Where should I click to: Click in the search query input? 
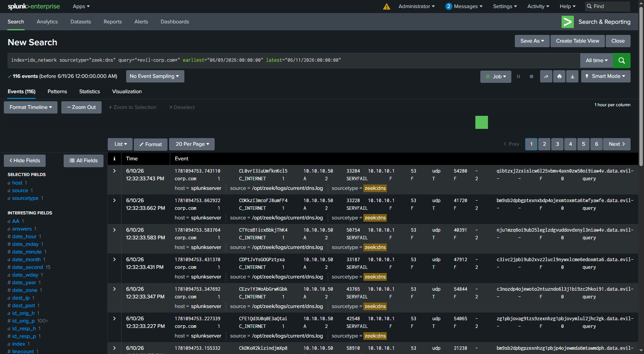click(294, 61)
